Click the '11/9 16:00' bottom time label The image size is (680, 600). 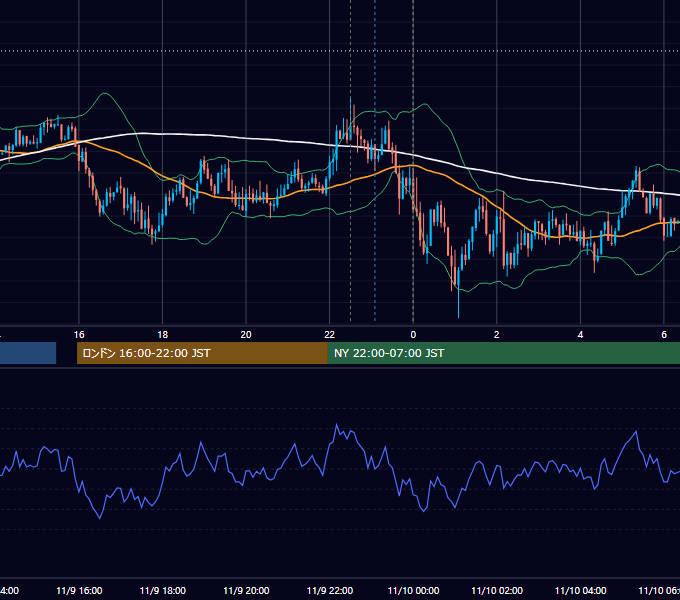pyautogui.click(x=79, y=590)
